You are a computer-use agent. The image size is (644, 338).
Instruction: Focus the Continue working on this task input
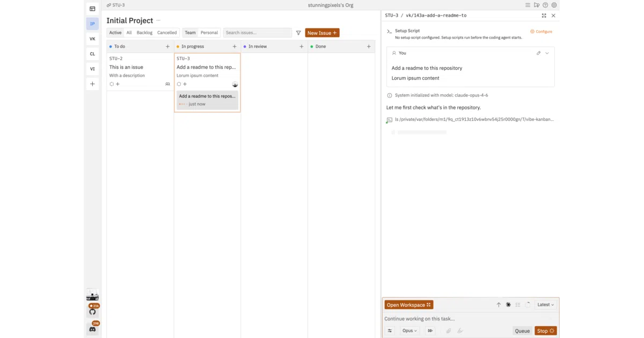[x=470, y=319]
